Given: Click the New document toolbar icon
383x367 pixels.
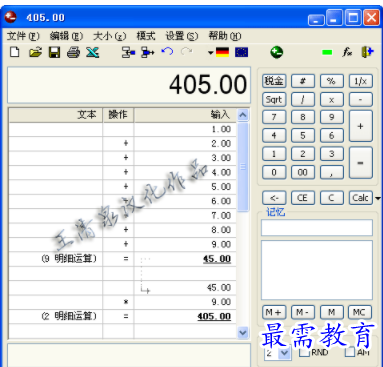Looking at the screenshot, I should [x=15, y=52].
